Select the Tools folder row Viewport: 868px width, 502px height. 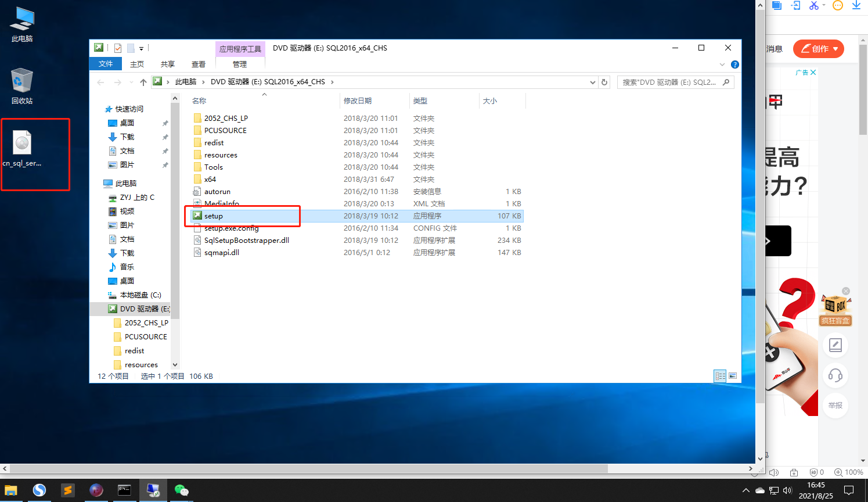(x=357, y=167)
